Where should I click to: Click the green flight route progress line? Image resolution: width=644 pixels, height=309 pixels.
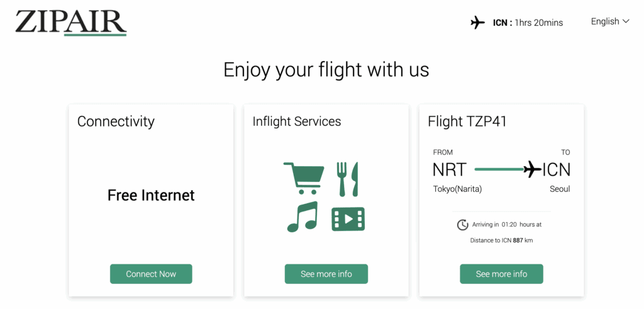tap(499, 169)
